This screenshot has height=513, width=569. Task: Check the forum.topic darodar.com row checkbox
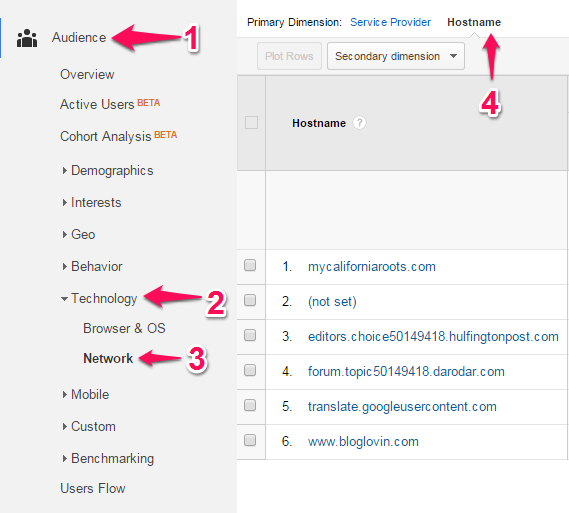[250, 370]
